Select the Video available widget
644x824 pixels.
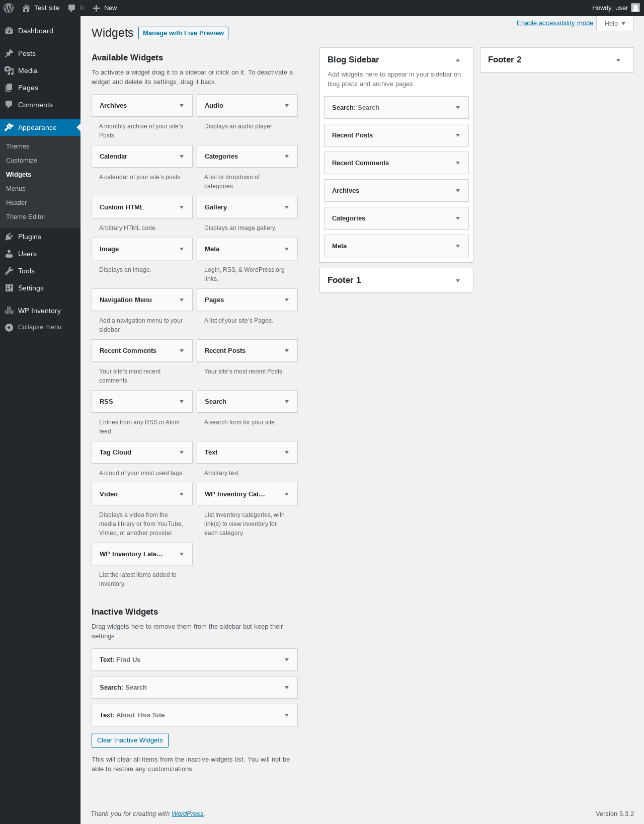[142, 494]
